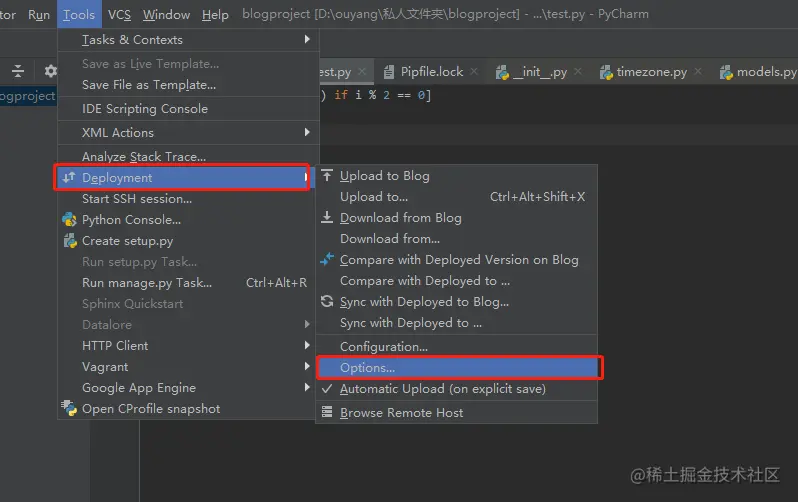Image resolution: width=798 pixels, height=502 pixels.
Task: Click the collapse-all icon in project toolbar
Action: (x=18, y=71)
